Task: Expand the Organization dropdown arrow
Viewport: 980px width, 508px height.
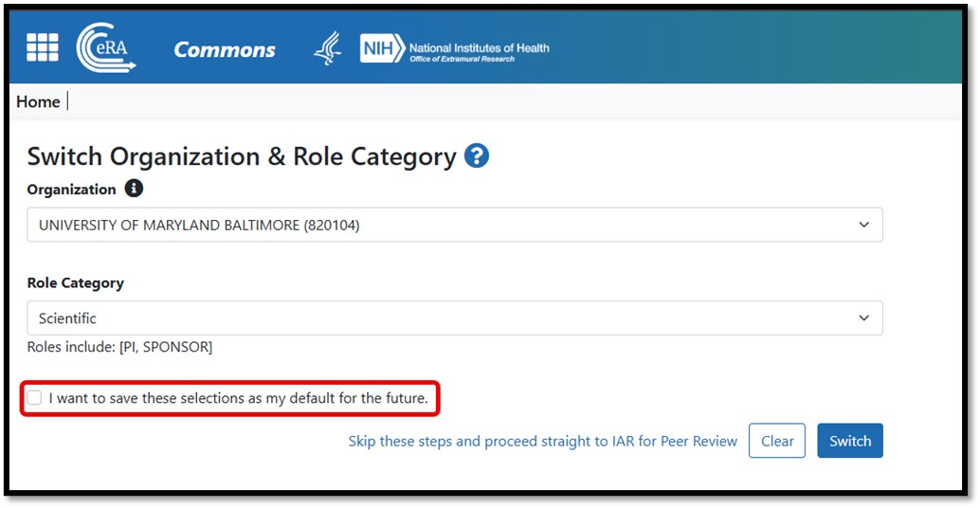Action: point(863,225)
